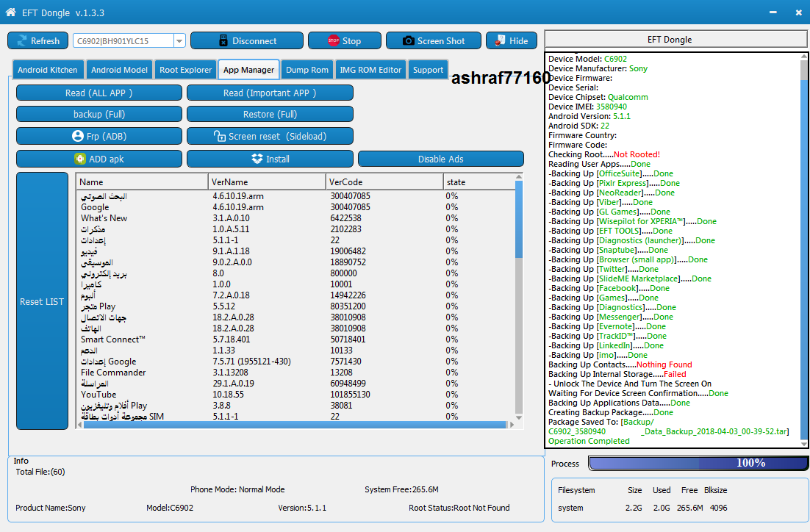Click the Device Model: C6902 log line
Image resolution: width=810 pixels, height=532 pixels.
pos(587,59)
